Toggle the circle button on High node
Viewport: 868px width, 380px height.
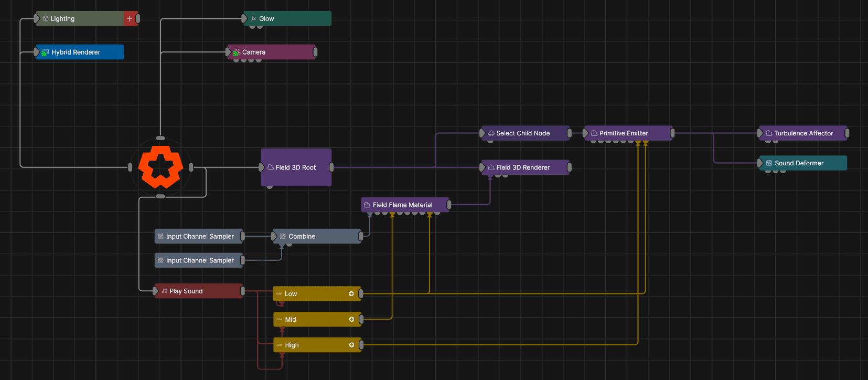(x=351, y=345)
